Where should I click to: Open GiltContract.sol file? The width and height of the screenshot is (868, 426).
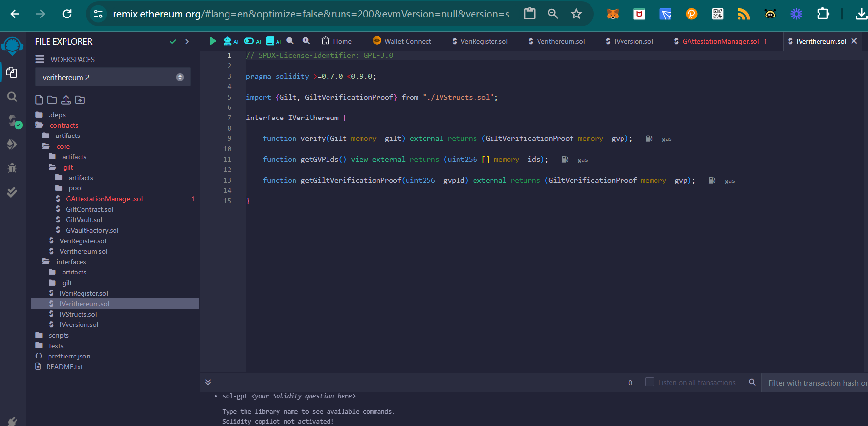point(89,209)
